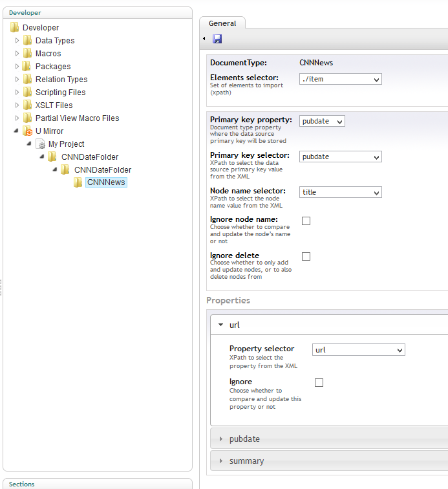The width and height of the screenshot is (448, 489).
Task: Click the U Mirror sync folder icon
Action: click(x=27, y=131)
